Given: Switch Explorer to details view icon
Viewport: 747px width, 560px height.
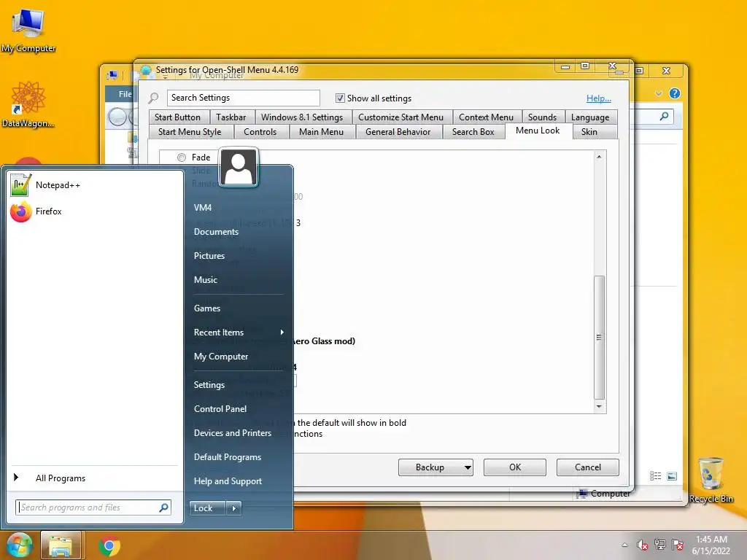Looking at the screenshot, I should 656,475.
